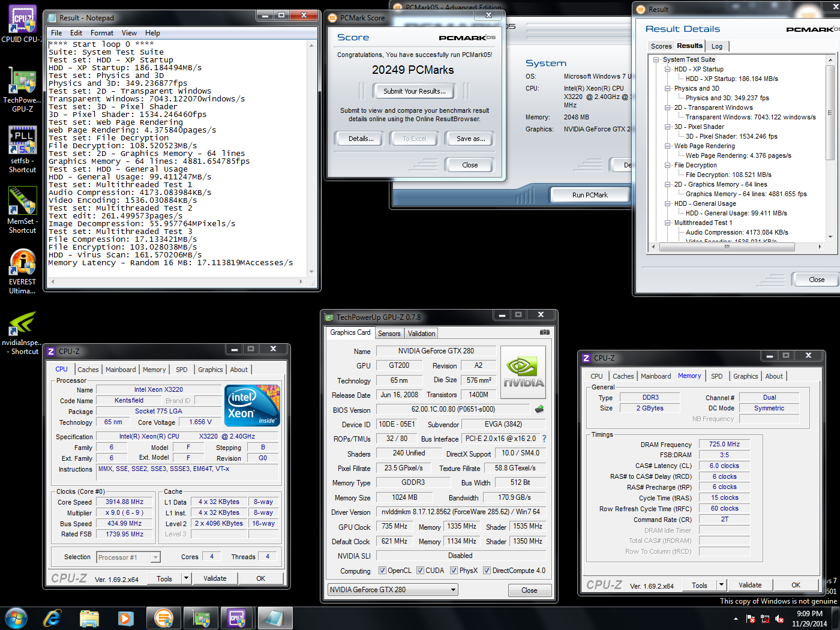Screen dimensions: 840x630
Task: Open the MemSet shortcut on desktop
Action: 22,209
